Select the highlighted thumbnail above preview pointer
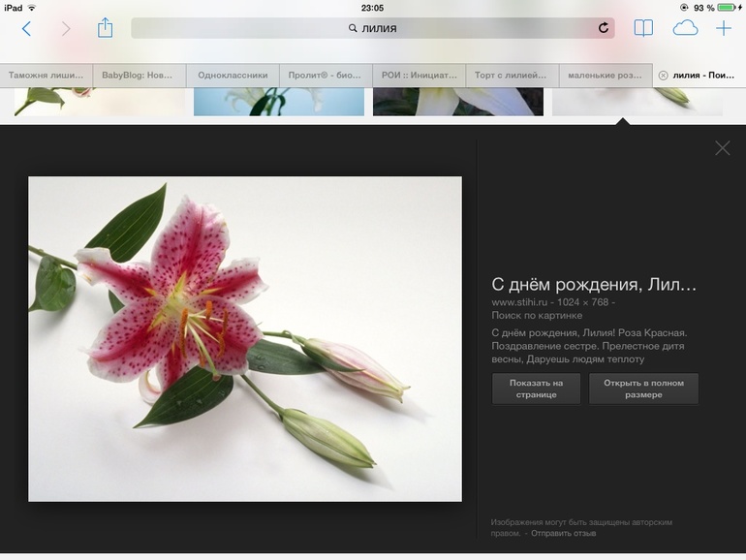Screen dimensions: 746x560 tap(637, 102)
